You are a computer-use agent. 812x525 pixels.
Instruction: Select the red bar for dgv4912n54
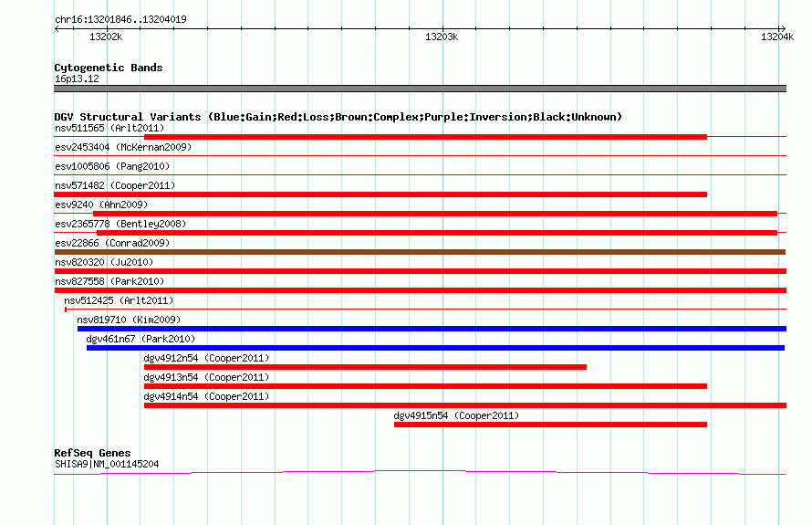pyautogui.click(x=365, y=367)
